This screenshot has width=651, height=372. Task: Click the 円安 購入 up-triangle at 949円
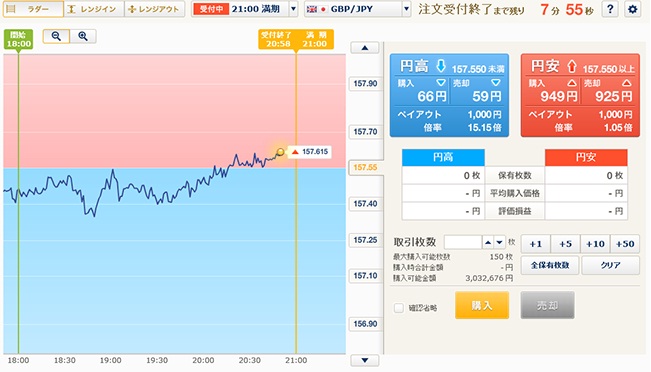tap(572, 83)
